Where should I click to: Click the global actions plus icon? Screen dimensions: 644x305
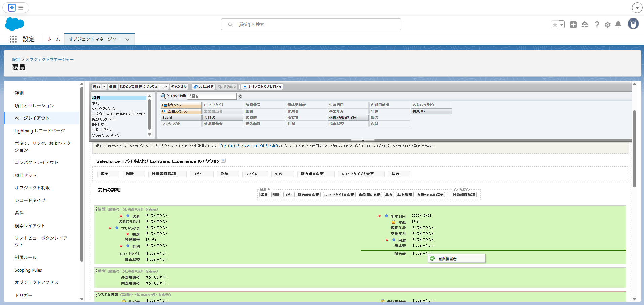pyautogui.click(x=573, y=25)
